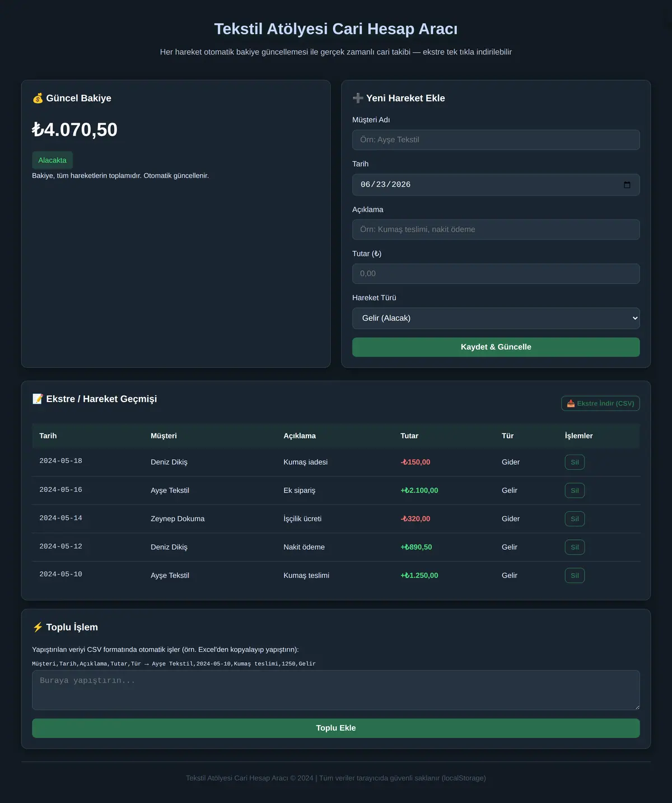Click the Tekstil Atölyesi Cari Hesap Aracı title
This screenshot has height=803, width=672.
pos(336,29)
